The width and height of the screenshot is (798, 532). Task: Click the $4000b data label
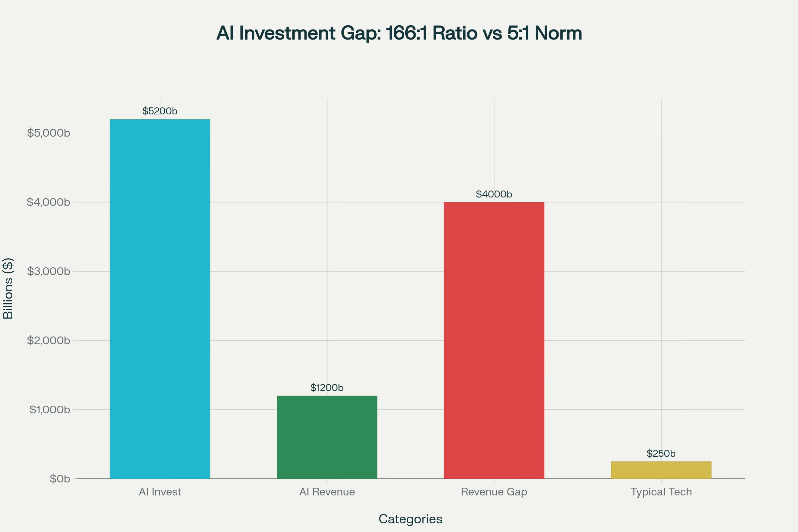(494, 194)
